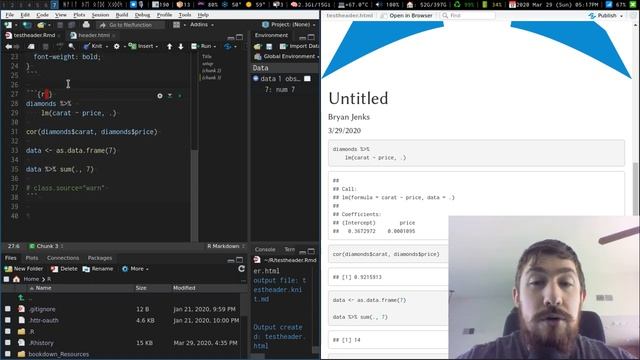Click the Delete button in Files pane

(64, 269)
